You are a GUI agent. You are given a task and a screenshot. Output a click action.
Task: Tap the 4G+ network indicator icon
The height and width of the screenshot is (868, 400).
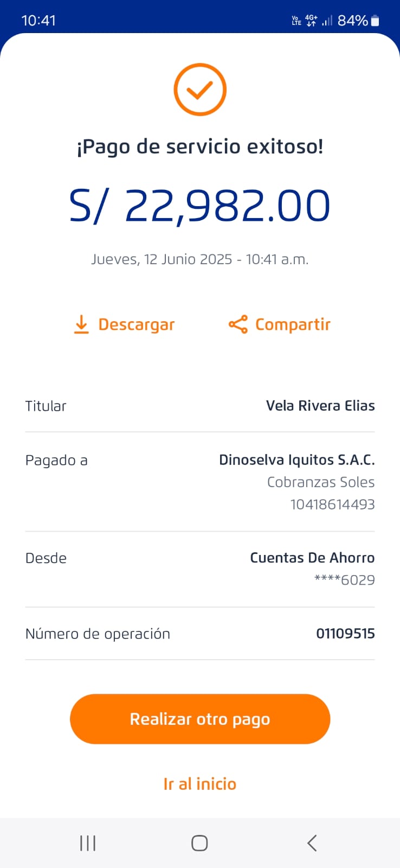click(x=311, y=21)
